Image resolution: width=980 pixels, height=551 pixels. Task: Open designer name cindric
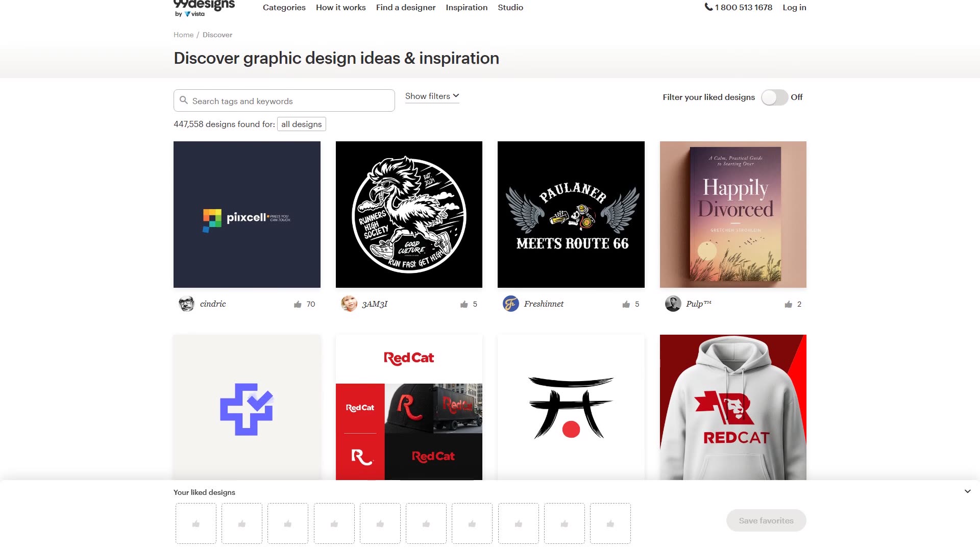(213, 304)
